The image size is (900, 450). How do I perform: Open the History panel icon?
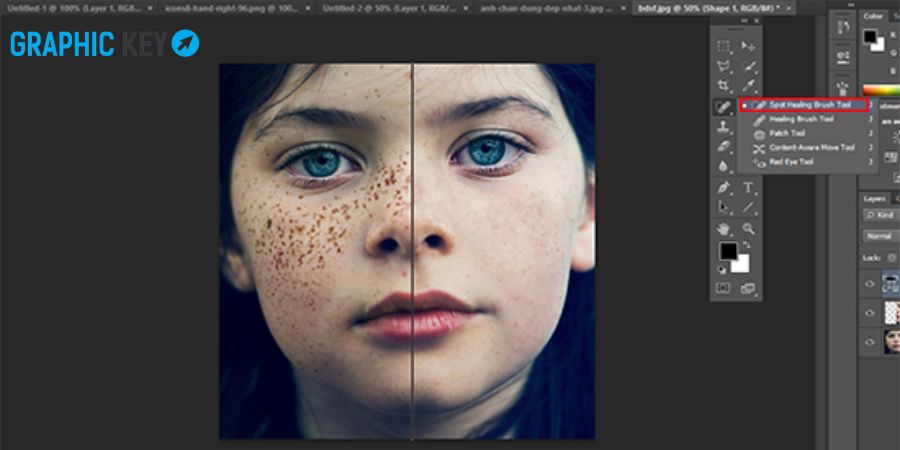843,28
